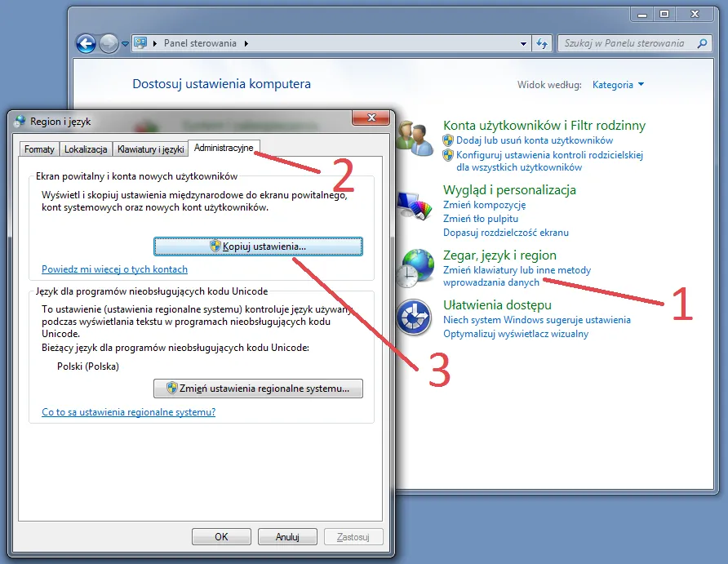Image resolution: width=728 pixels, height=564 pixels.
Task: Maximize the Control Panel window
Action: 664,15
